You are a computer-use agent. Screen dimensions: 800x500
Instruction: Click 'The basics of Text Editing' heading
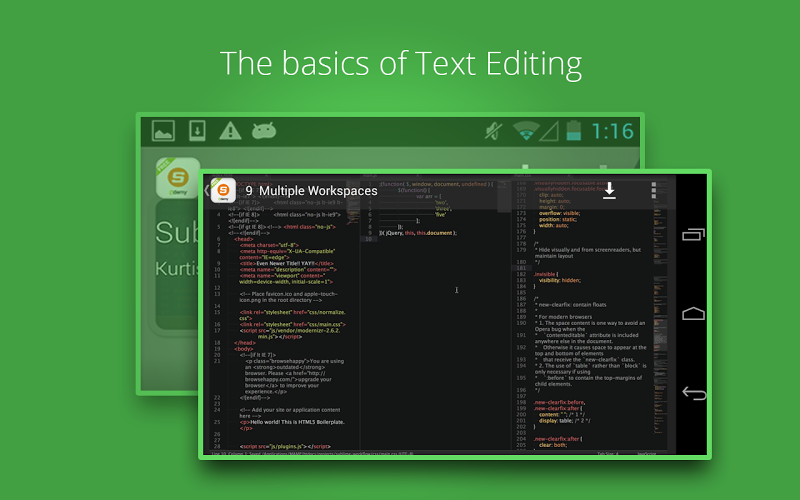[401, 64]
